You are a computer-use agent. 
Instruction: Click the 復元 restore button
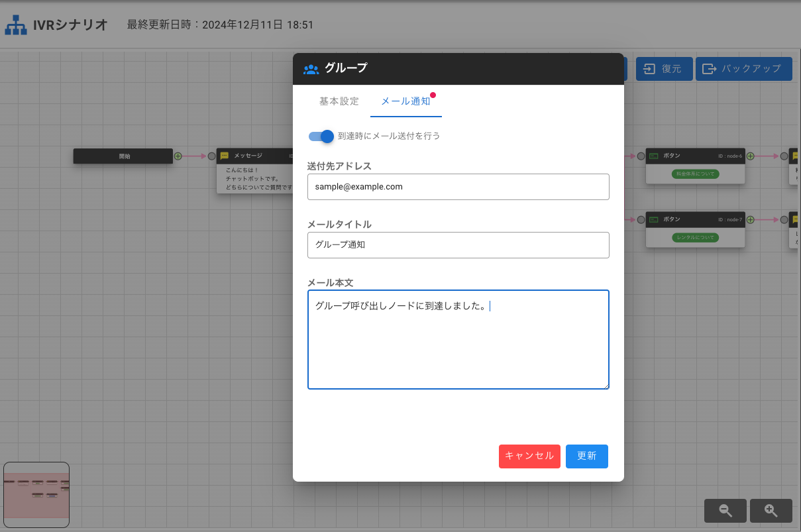[x=664, y=69]
